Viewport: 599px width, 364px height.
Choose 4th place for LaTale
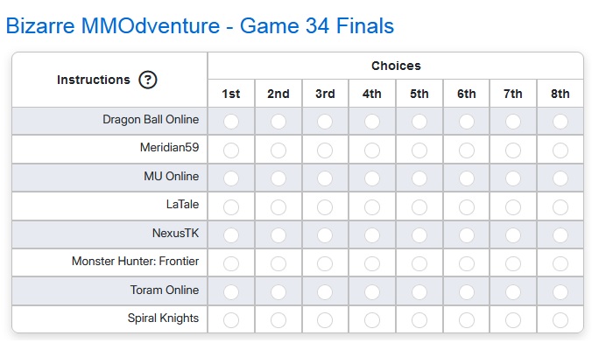pyautogui.click(x=372, y=207)
